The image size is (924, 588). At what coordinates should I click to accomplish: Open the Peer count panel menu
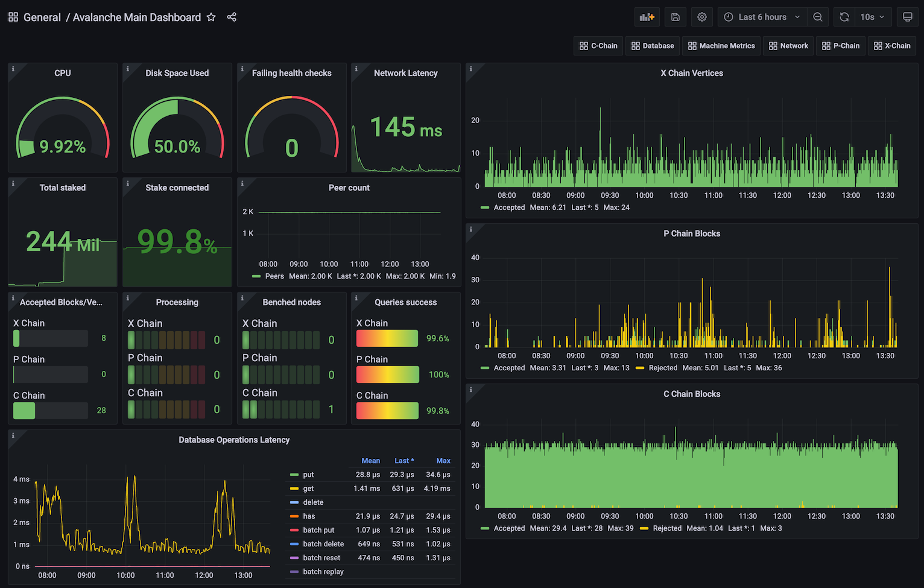(x=349, y=188)
